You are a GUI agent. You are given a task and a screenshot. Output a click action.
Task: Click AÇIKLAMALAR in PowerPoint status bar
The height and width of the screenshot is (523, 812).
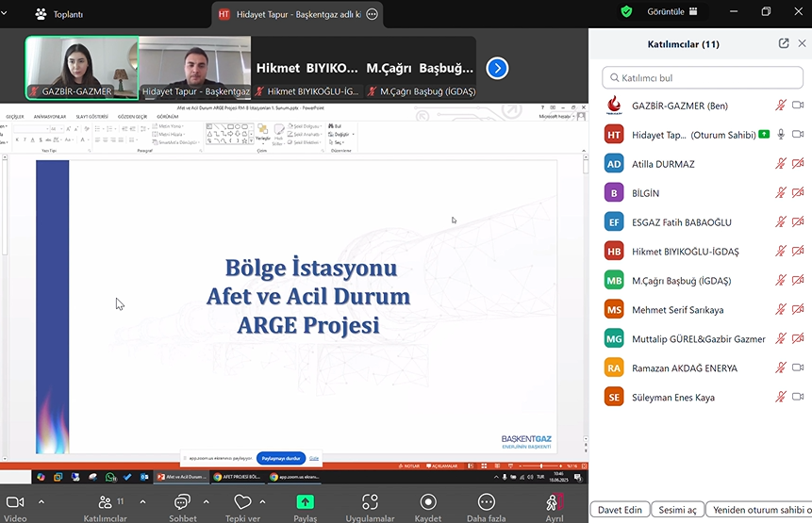[x=441, y=466]
